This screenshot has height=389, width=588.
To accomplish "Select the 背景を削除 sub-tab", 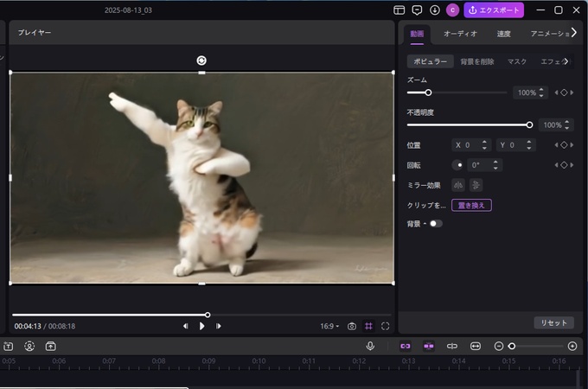I will pos(477,61).
